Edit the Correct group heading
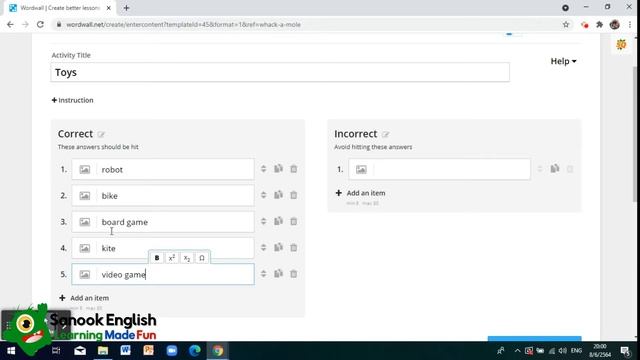This screenshot has height=360, width=640. click(101, 134)
